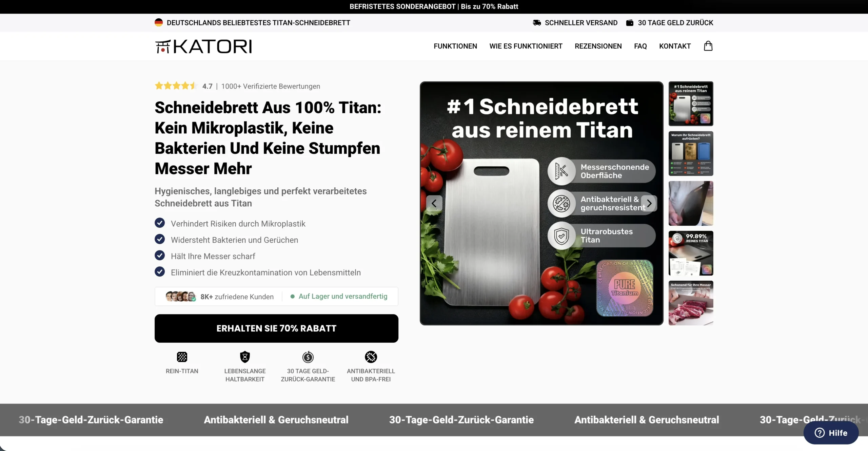Open 1000+ Verifizierte Bewertungen link
868x451 pixels.
(x=271, y=86)
